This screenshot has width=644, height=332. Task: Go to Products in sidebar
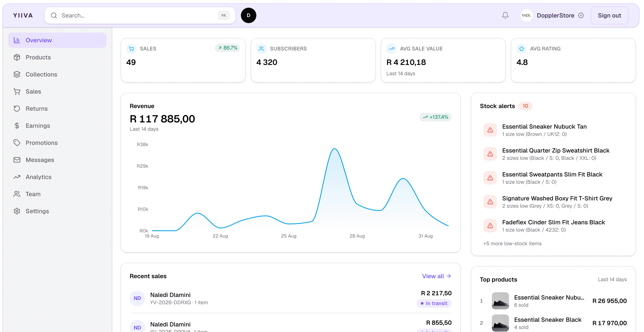(57, 57)
